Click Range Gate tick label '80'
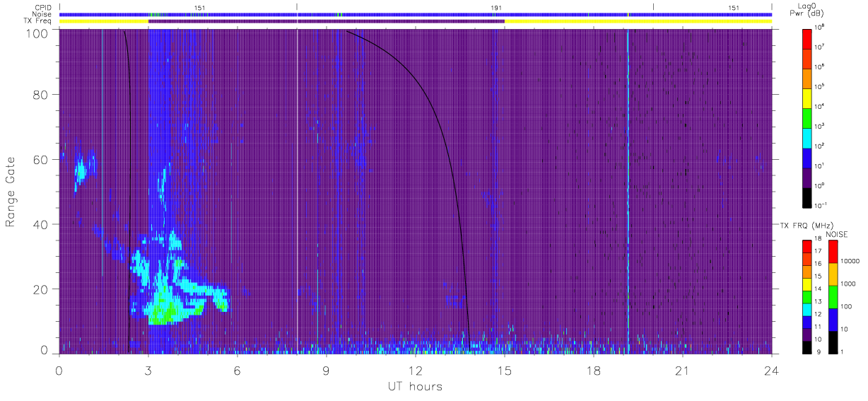 [40, 95]
